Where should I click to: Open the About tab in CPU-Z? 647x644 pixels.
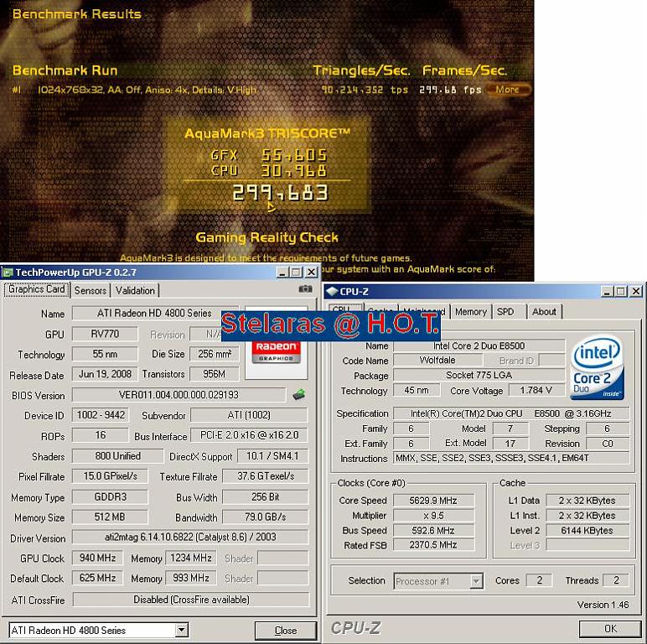point(544,312)
